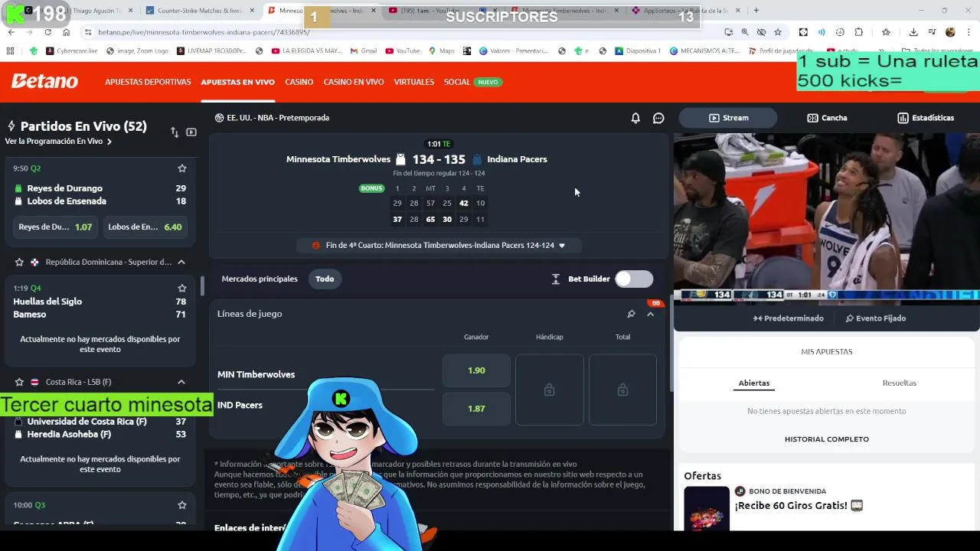980x551 pixels.
Task: Open HISTORIAL COMPLETO link
Action: click(x=827, y=439)
